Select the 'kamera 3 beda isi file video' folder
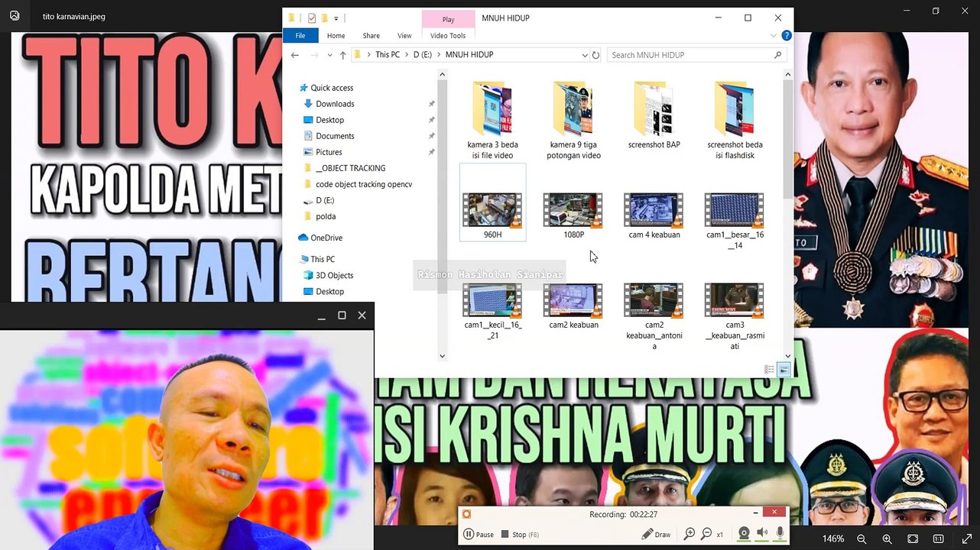Viewport: 980px width, 550px height. tap(493, 120)
